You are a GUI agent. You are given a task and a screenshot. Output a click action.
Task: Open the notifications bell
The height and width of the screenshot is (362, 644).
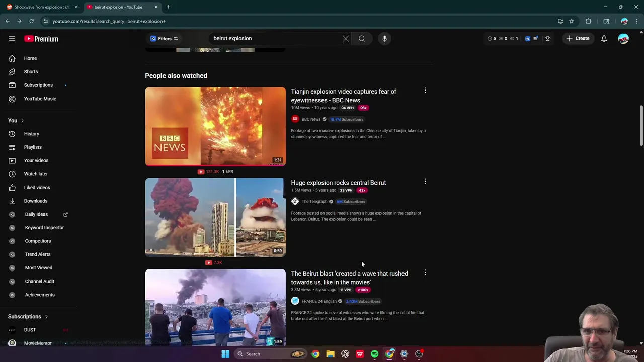tap(604, 39)
